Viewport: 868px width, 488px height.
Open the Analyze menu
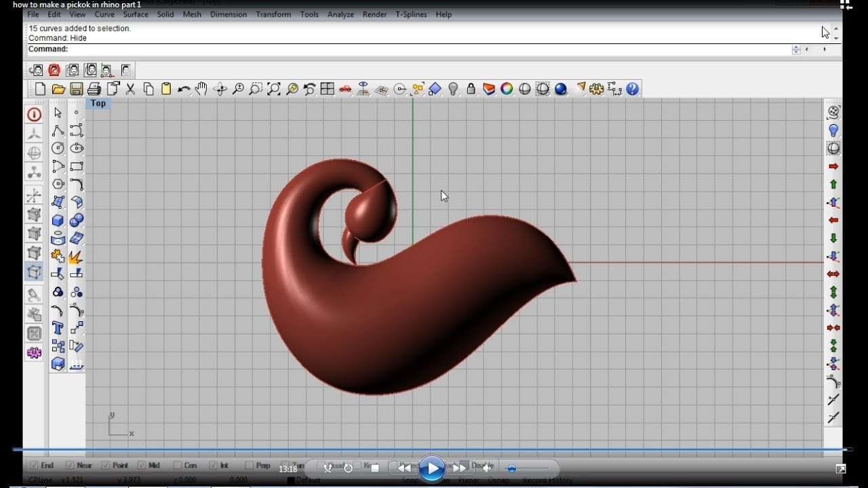point(340,14)
